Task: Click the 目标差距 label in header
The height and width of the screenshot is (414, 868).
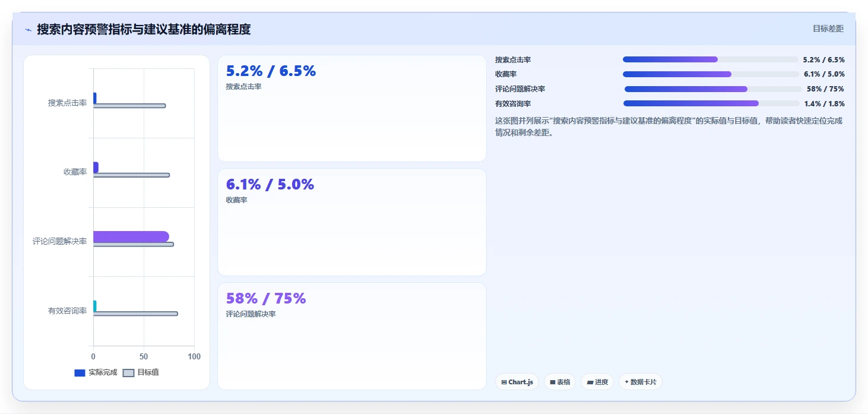Action: tap(828, 29)
